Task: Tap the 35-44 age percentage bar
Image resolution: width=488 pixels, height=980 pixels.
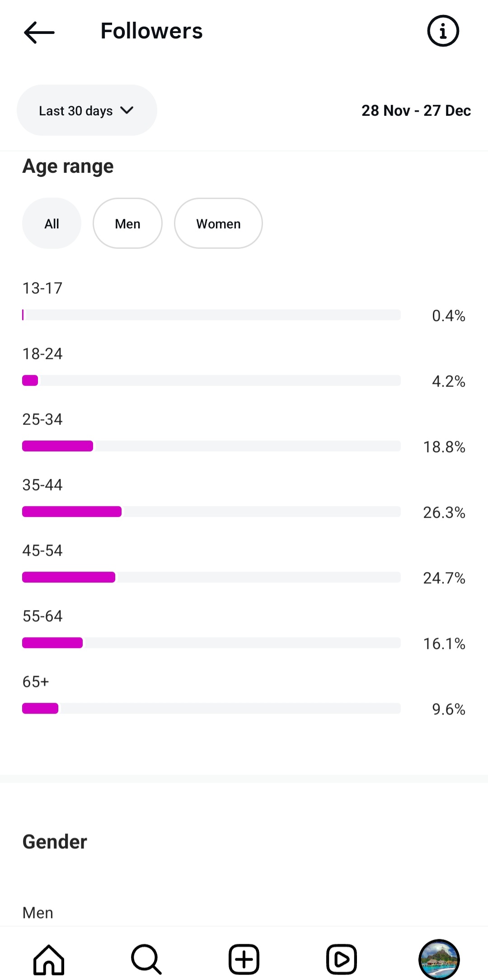Action: tap(211, 511)
